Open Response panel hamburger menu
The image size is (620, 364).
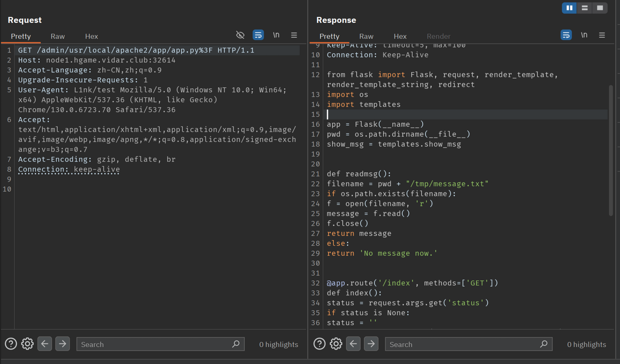tap(602, 35)
